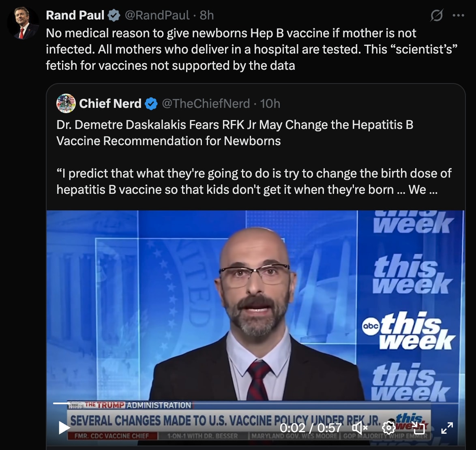The width and height of the screenshot is (476, 450).
Task: Toggle picture-in-picture mode icon
Action: 418,428
